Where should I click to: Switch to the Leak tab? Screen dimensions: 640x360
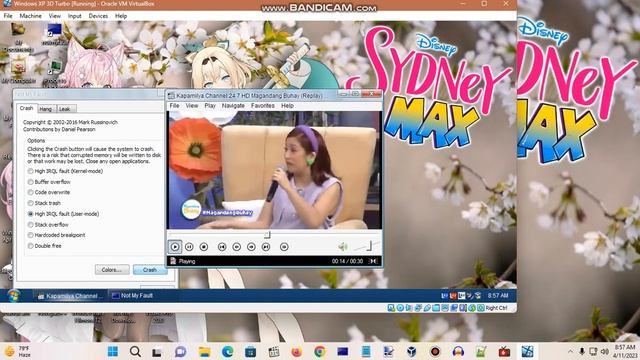tap(64, 109)
